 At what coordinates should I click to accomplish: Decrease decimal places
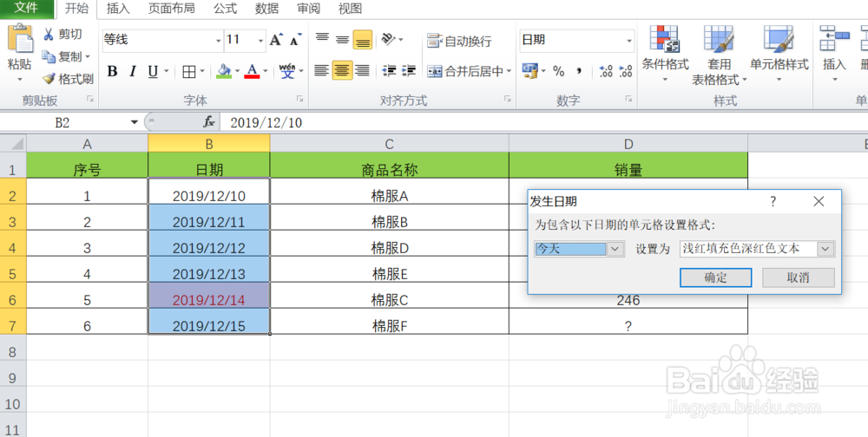(626, 71)
